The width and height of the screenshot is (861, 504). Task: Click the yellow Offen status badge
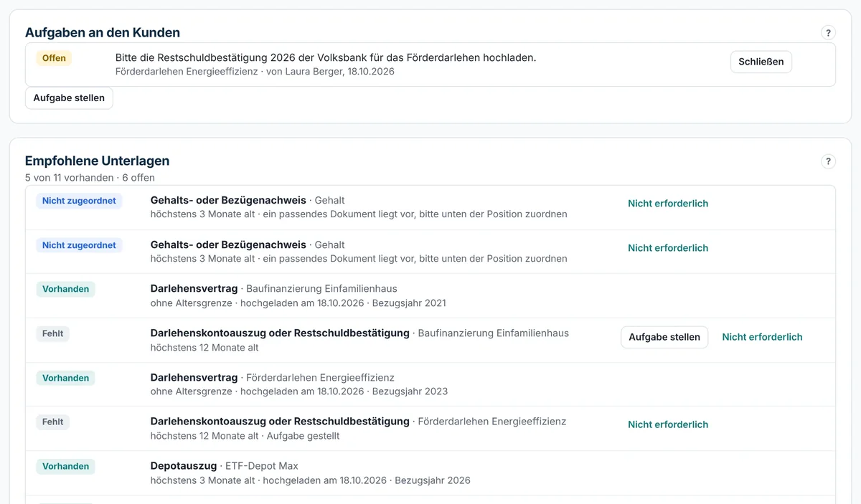pos(54,58)
